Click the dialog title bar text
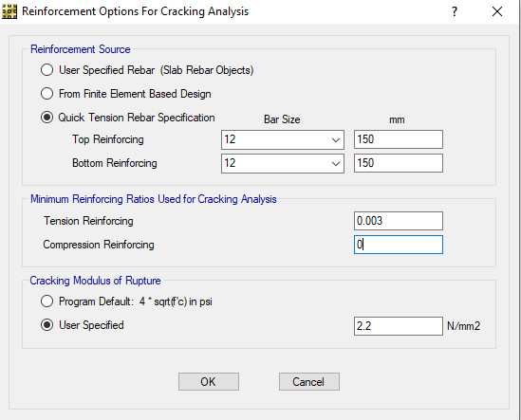 [136, 11]
